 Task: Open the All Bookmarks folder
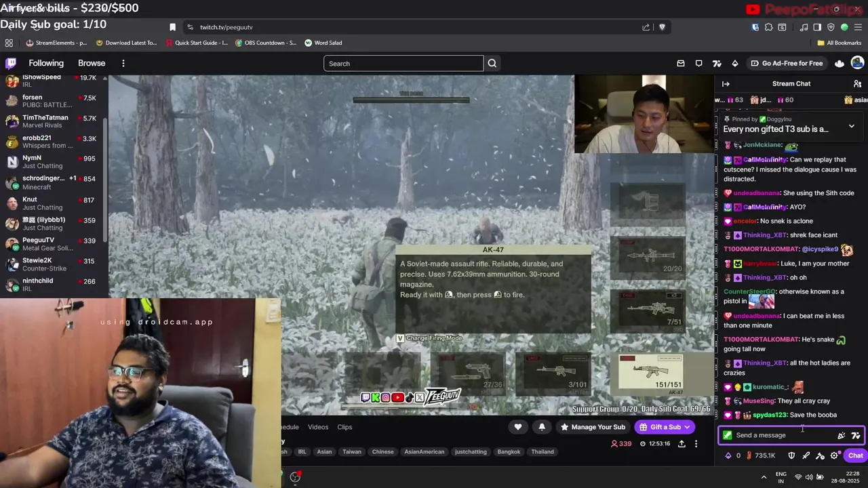click(x=839, y=43)
